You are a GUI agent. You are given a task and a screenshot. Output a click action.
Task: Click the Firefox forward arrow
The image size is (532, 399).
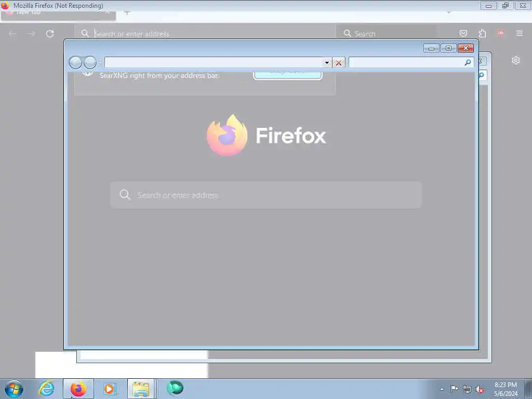[31, 34]
